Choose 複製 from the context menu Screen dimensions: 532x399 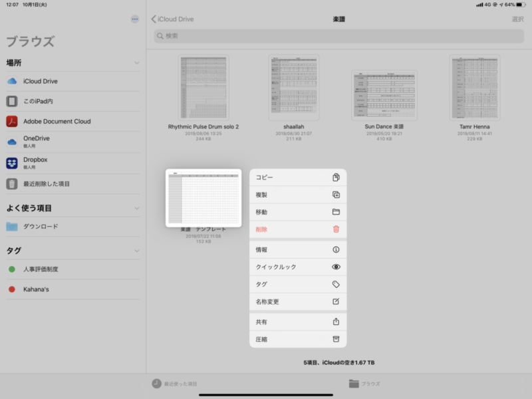[298, 195]
